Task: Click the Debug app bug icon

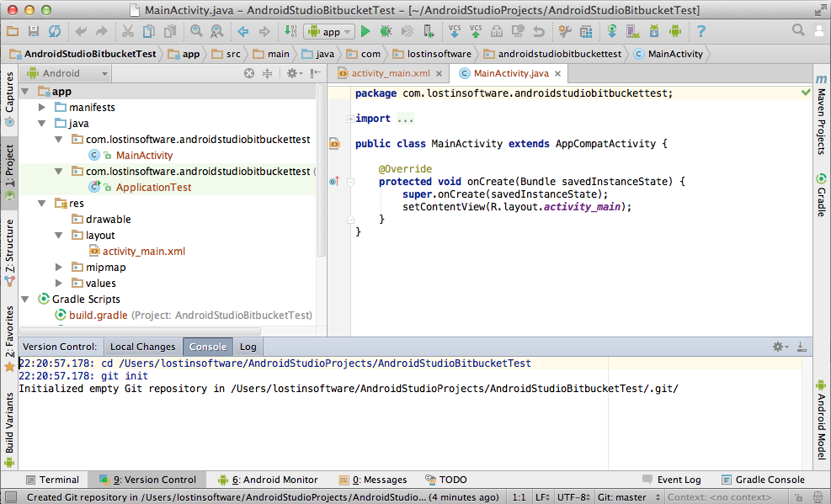Action: pyautogui.click(x=386, y=31)
